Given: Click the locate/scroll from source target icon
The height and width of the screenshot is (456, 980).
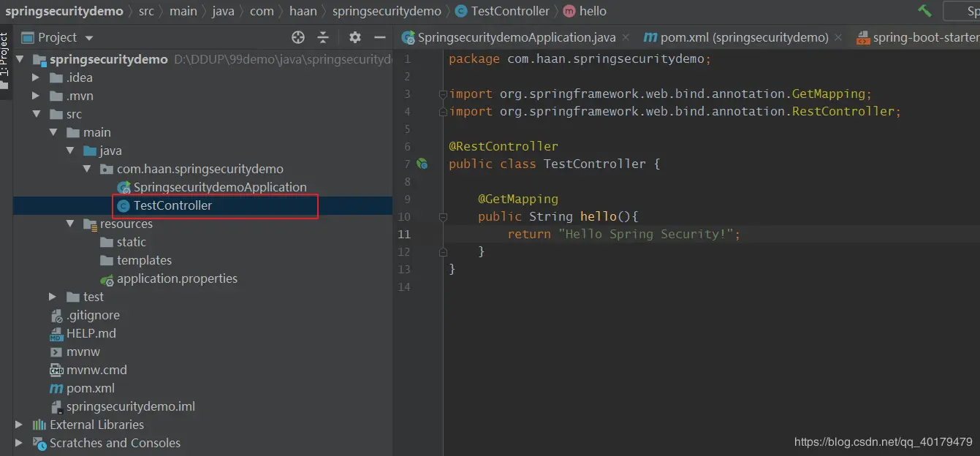Looking at the screenshot, I should tap(298, 37).
